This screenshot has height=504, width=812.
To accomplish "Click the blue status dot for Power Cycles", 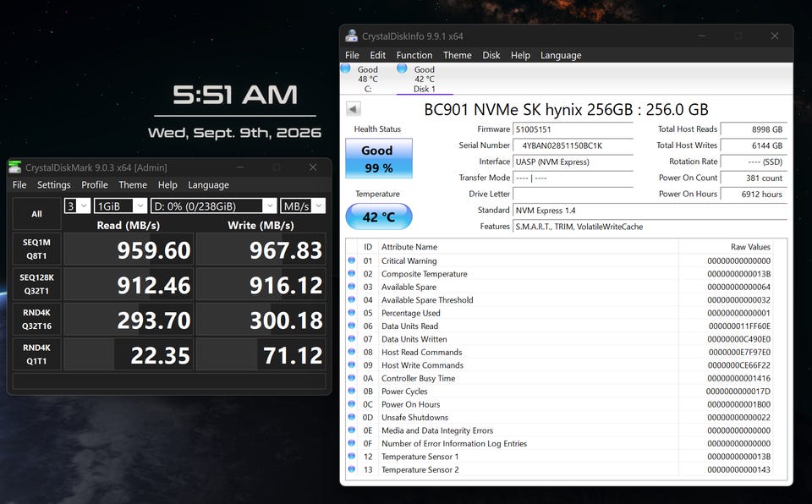I will [x=352, y=391].
